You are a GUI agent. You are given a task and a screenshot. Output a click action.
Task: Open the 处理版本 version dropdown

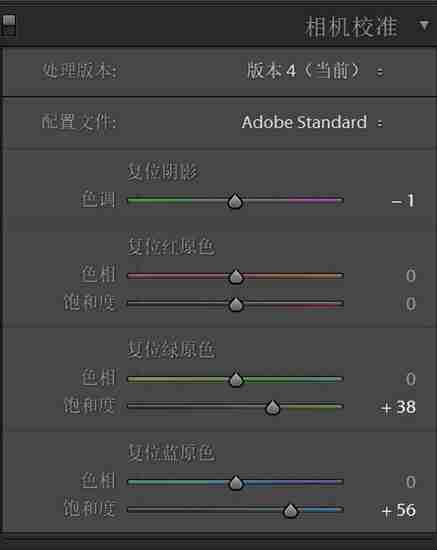[x=315, y=71]
